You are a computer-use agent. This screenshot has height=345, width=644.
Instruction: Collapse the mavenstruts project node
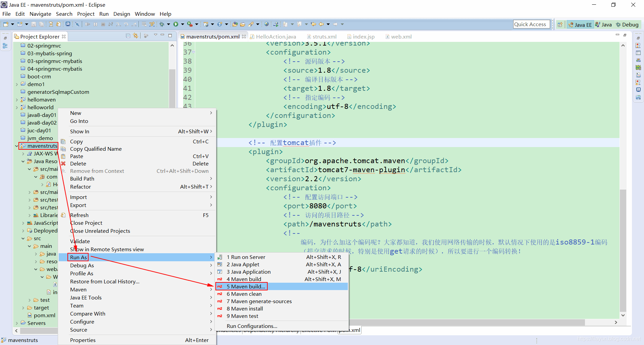17,146
